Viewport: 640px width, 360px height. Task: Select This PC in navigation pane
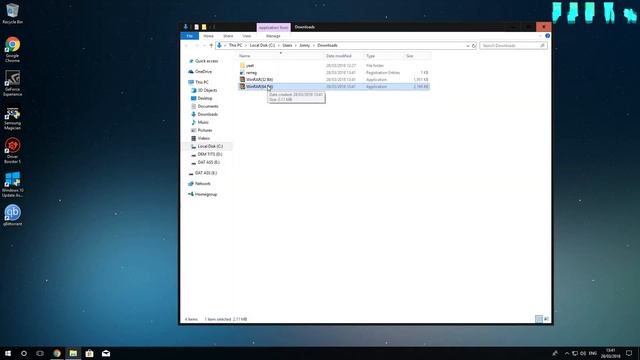[x=201, y=82]
